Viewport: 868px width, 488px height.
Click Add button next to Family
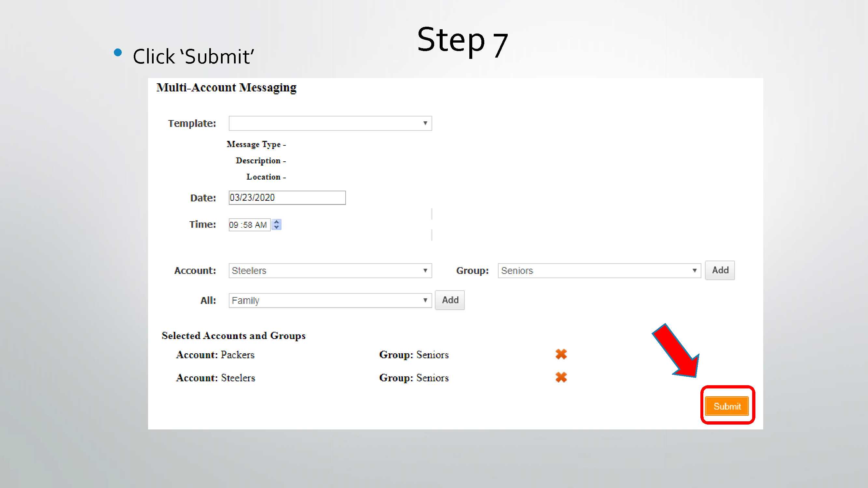tap(450, 300)
